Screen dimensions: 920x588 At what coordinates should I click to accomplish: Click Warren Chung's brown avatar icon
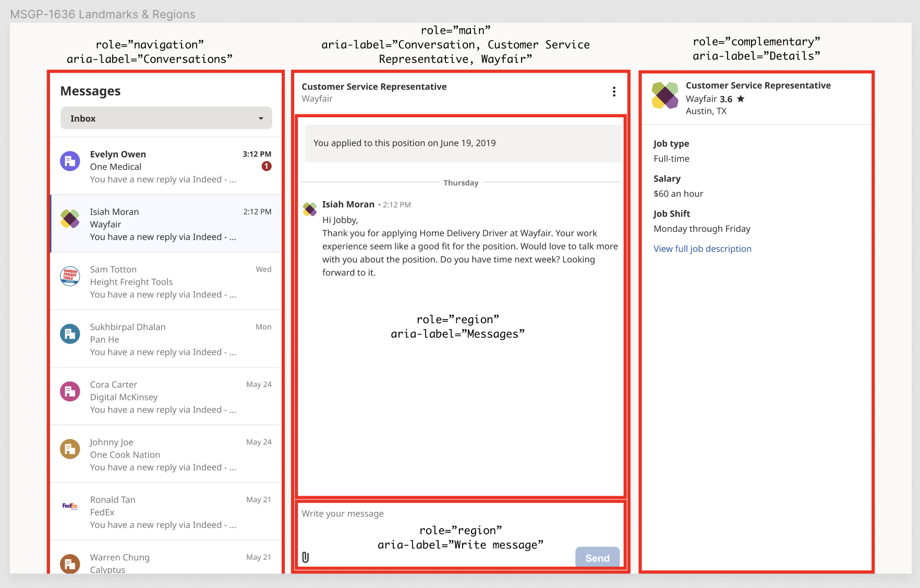[x=70, y=563]
